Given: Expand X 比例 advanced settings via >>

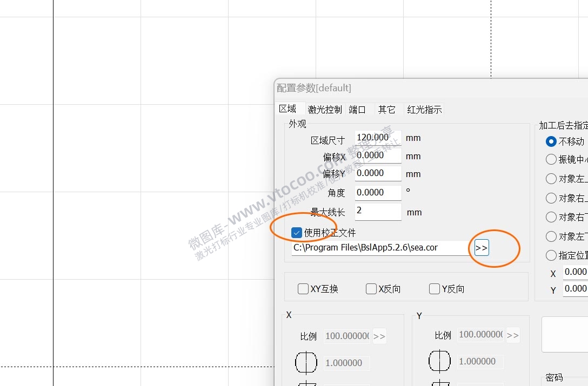Looking at the screenshot, I should coord(379,335).
